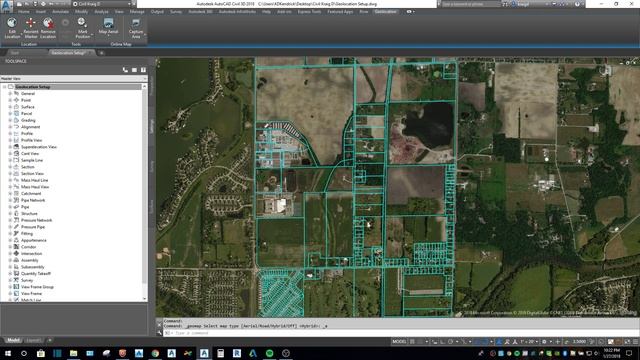This screenshot has height=360, width=640.
Task: Open the AutoCAD application menu button
Action: [x=7, y=6]
